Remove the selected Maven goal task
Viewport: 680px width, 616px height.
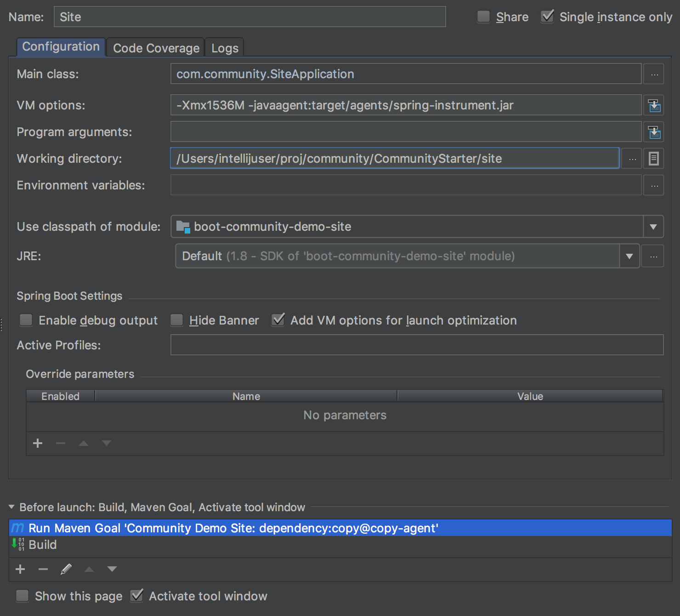click(x=43, y=569)
